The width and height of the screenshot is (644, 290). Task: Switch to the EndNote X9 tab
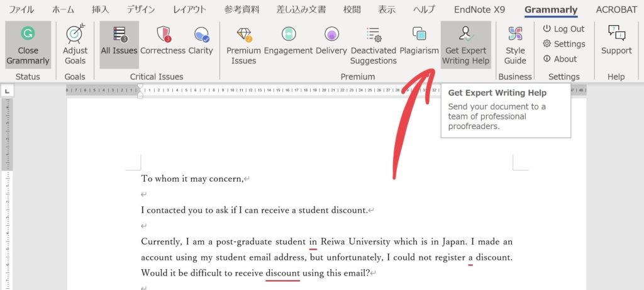click(x=479, y=10)
